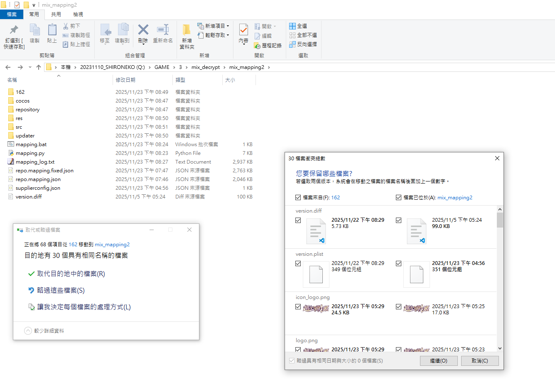Click the conflict list vertical scrollbar
This screenshot has height=392, width=555.
pyautogui.click(x=500, y=278)
